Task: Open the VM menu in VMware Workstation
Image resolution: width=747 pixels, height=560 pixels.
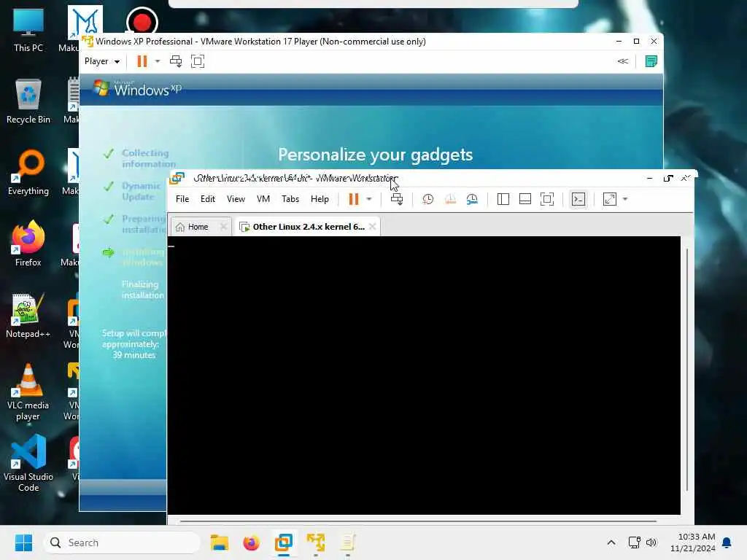Action: (263, 199)
